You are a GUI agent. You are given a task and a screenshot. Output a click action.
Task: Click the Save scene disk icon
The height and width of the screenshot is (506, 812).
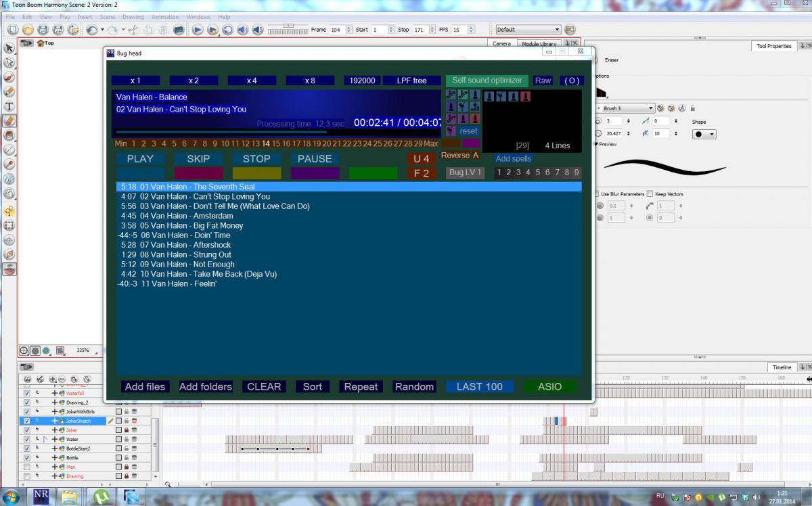[x=43, y=30]
